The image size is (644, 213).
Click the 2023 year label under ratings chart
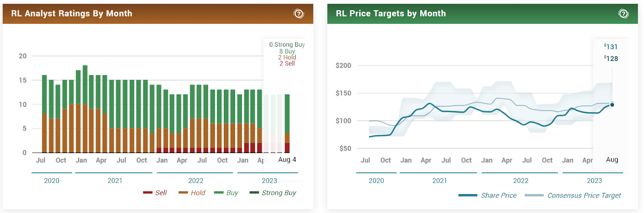coord(269,181)
